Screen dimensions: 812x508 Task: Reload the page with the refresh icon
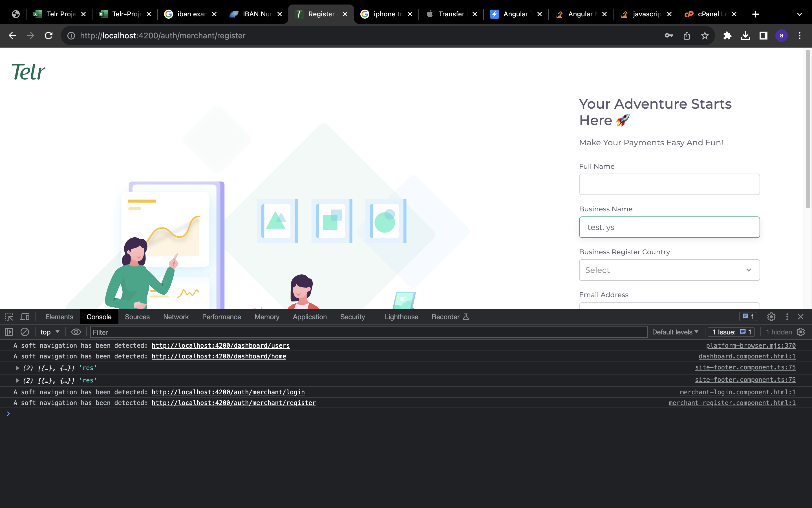49,36
